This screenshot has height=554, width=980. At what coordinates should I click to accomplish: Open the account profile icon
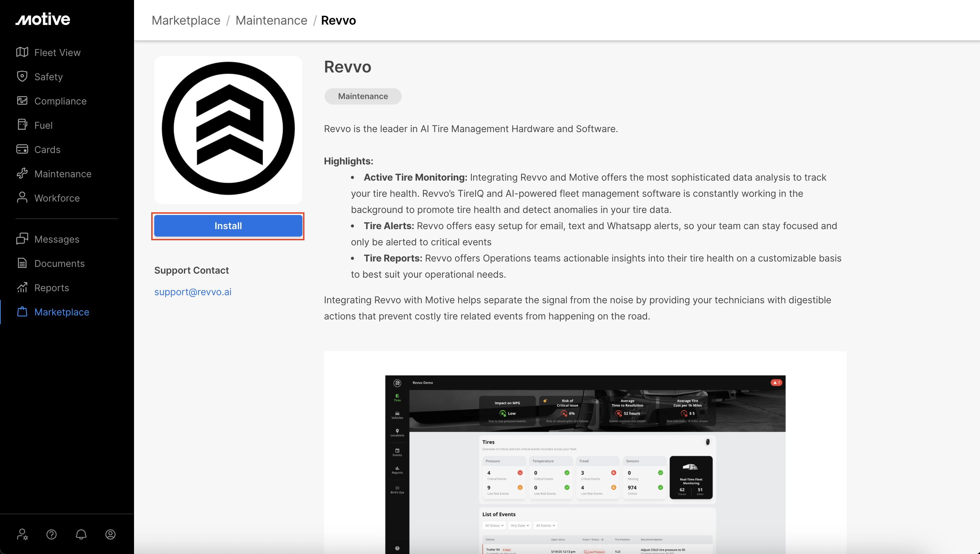110,534
